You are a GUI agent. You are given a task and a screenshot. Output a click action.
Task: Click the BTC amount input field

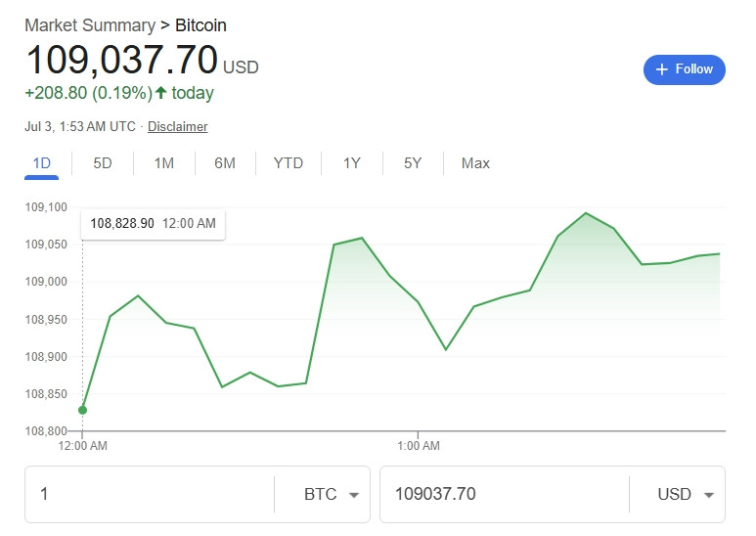point(150,495)
